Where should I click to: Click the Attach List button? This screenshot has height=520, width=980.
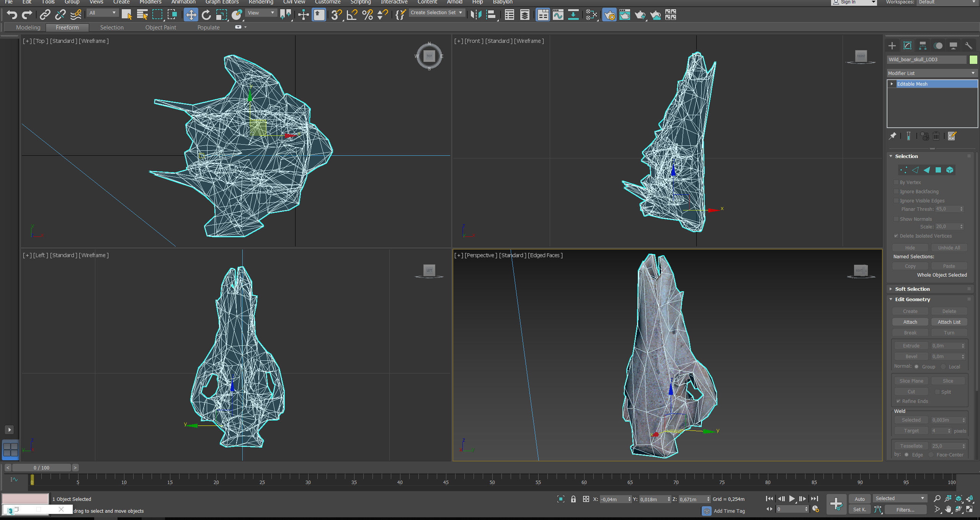949,322
